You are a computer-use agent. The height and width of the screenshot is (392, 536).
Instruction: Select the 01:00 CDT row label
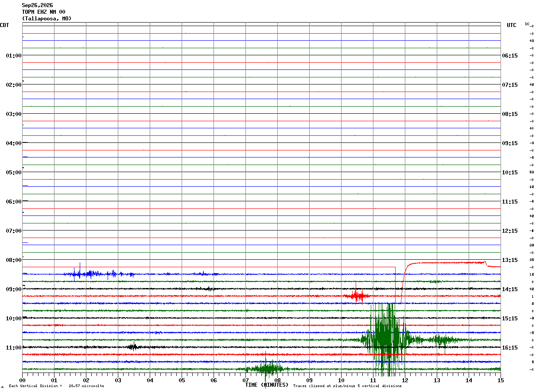click(x=14, y=55)
